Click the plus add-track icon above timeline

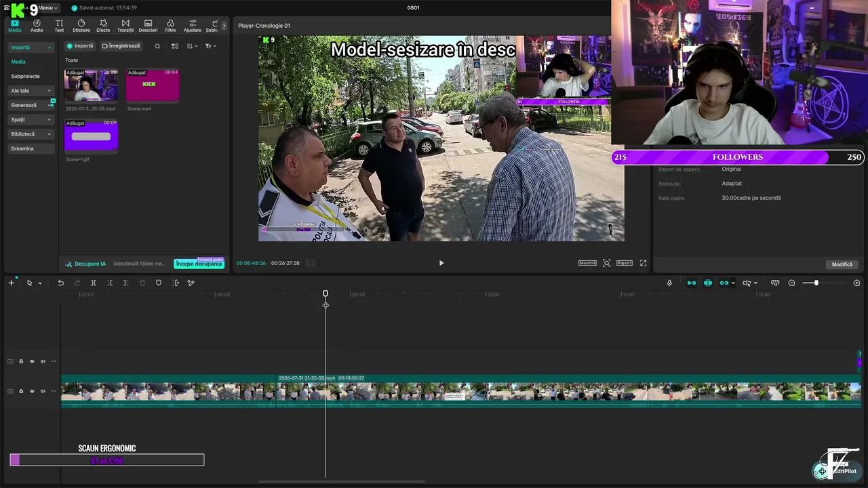click(11, 283)
